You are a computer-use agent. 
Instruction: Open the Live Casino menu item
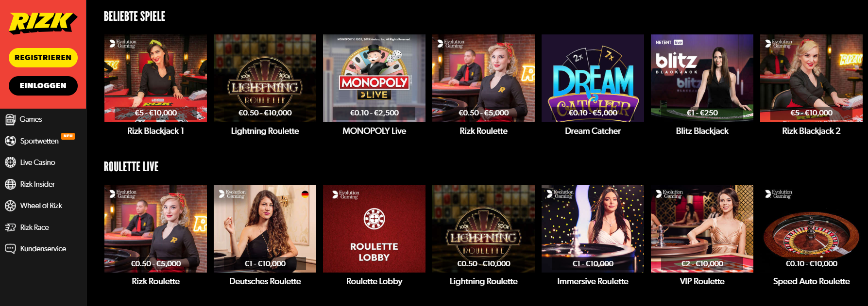[x=37, y=162]
